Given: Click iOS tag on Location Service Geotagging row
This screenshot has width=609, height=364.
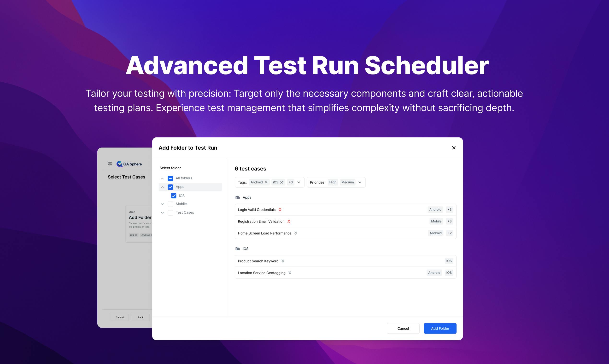Looking at the screenshot, I should point(449,273).
